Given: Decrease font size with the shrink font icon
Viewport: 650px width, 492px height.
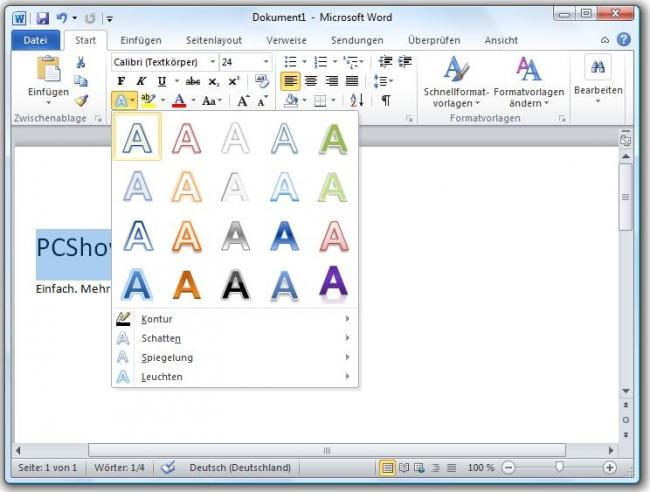Looking at the screenshot, I should point(262,101).
